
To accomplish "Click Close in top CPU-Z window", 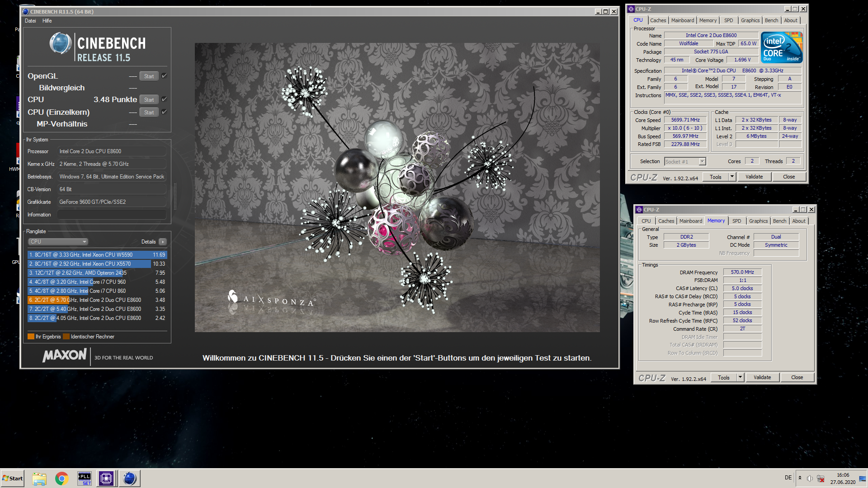I will 789,177.
